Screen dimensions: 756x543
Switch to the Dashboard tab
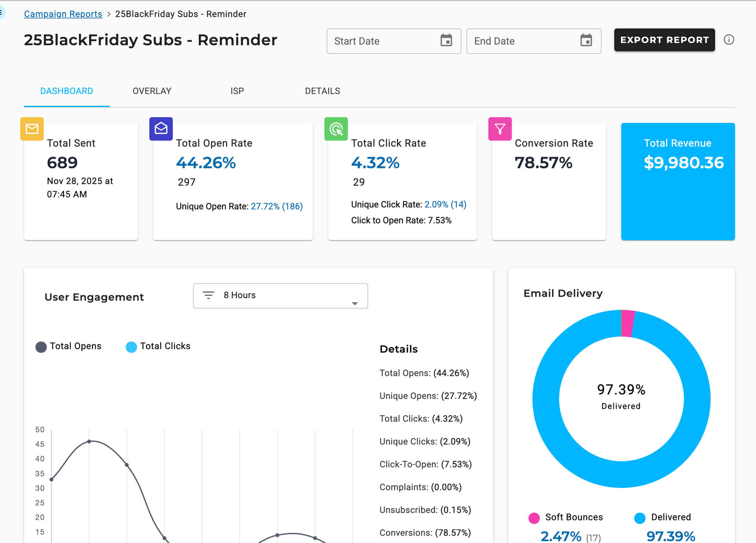point(67,91)
